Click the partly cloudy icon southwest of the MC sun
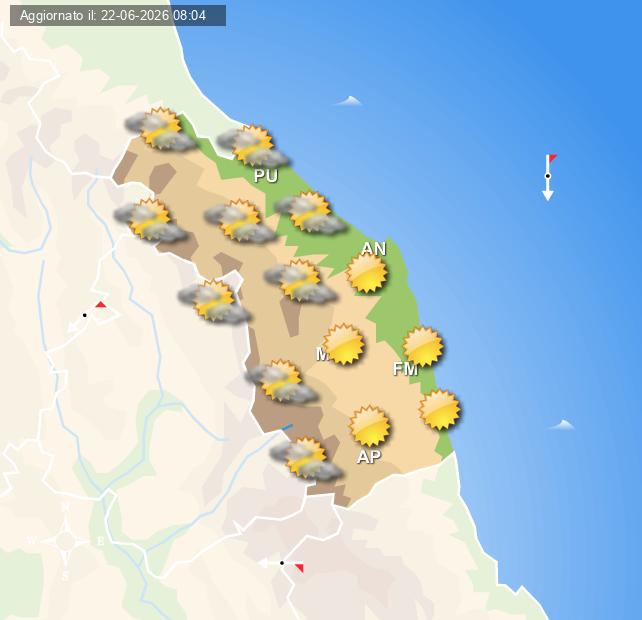Viewport: 642px width, 620px height. [282, 381]
